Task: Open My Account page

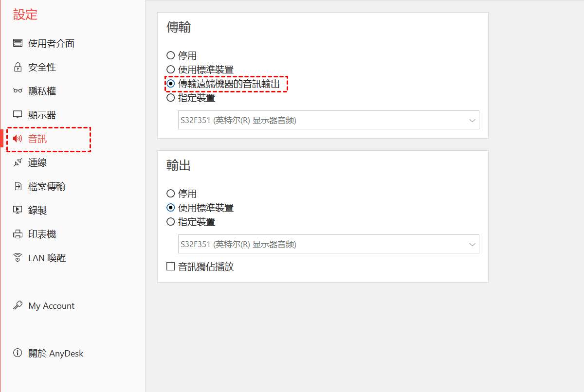Action: click(x=51, y=305)
